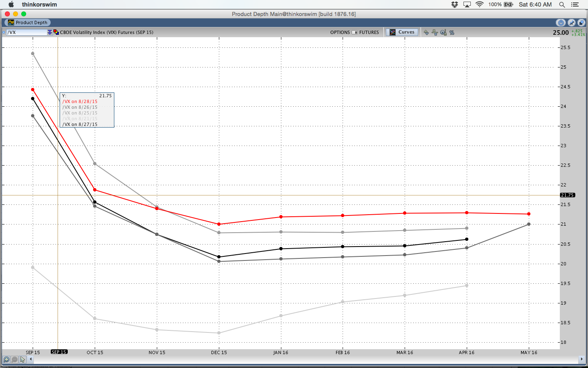Screen dimensions: 588x368
Task: Click legend entry /VX on 8/26/15
Action: (x=80, y=107)
